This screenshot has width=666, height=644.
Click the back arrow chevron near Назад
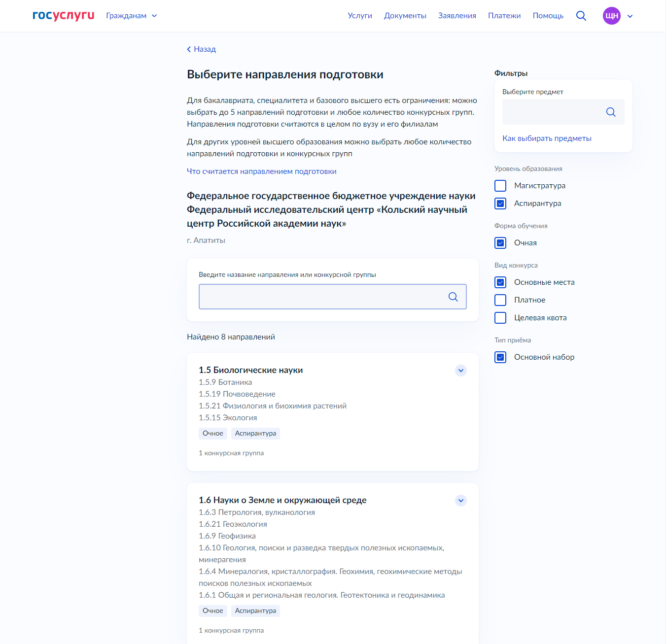189,49
